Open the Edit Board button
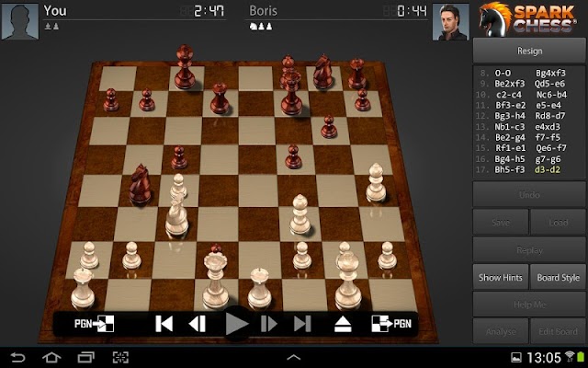The width and height of the screenshot is (588, 368). pyautogui.click(x=558, y=331)
